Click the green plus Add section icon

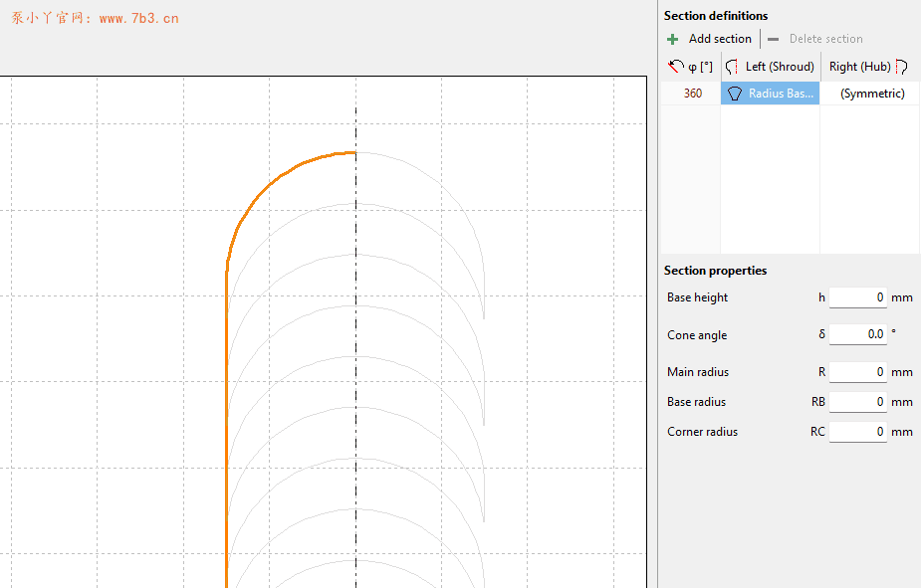click(x=673, y=39)
